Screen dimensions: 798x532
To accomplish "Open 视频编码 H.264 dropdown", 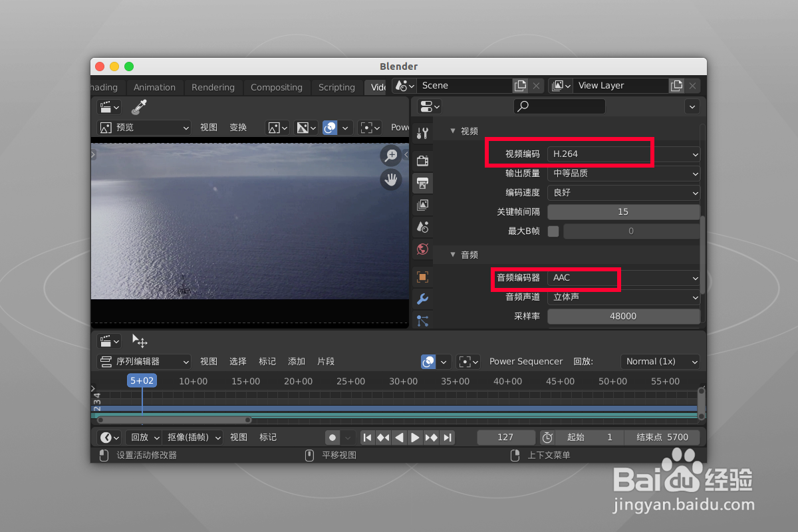I will tap(624, 154).
